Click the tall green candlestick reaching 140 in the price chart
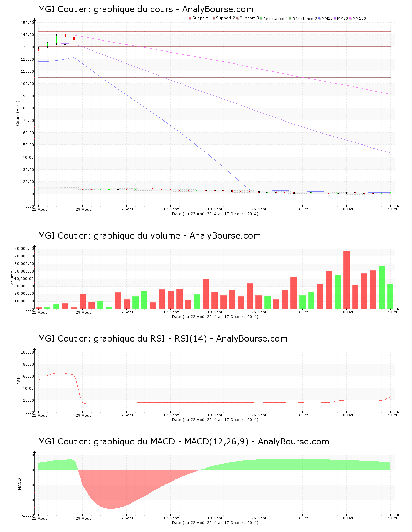 click(56, 39)
